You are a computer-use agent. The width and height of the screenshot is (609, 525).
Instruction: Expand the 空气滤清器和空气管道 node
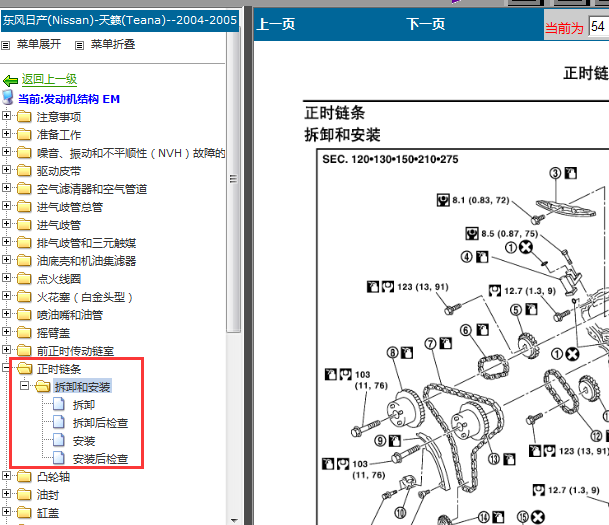point(6,188)
